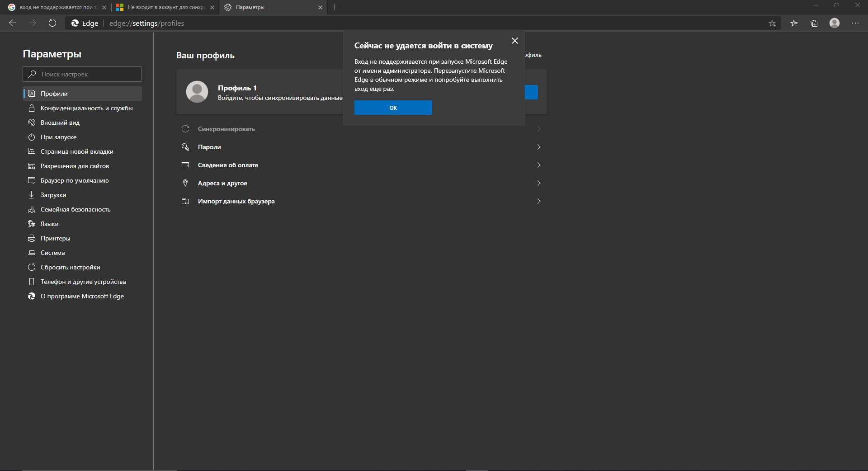Click the power icon beside При запуске

(32, 137)
